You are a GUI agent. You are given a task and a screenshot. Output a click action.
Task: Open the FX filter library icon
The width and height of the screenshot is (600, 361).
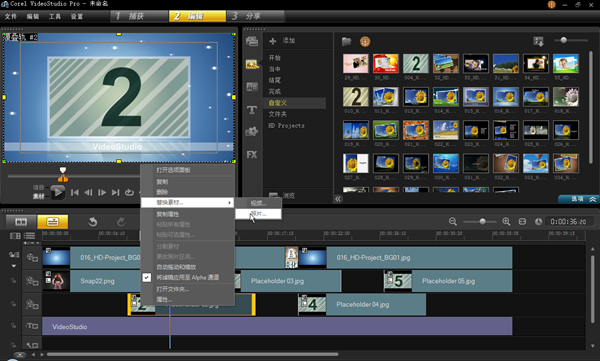pyautogui.click(x=252, y=155)
